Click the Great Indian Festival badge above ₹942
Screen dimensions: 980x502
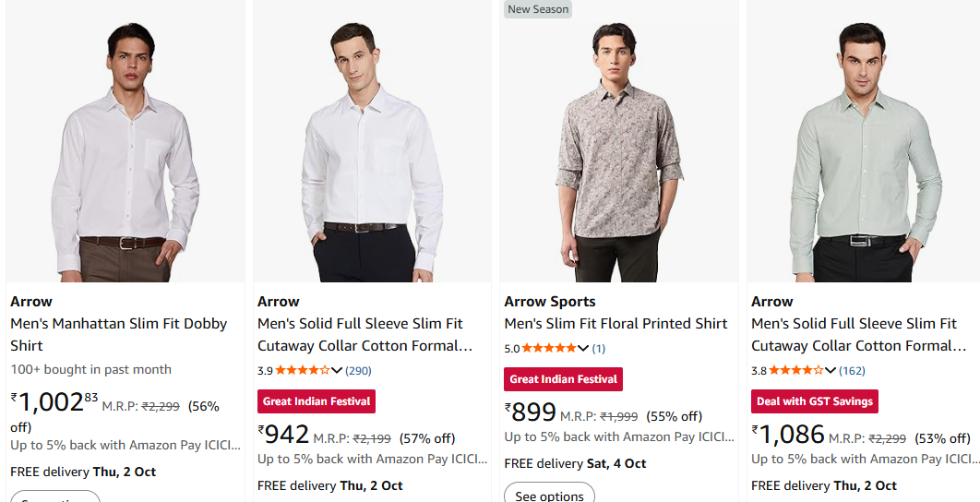click(x=317, y=401)
